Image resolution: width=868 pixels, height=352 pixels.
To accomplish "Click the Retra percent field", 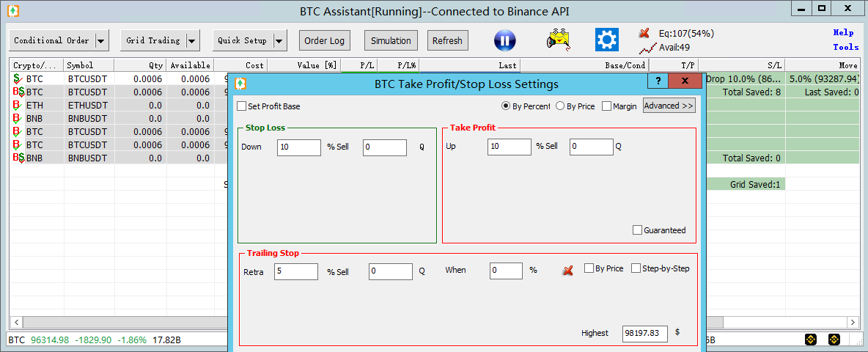I will (x=296, y=271).
